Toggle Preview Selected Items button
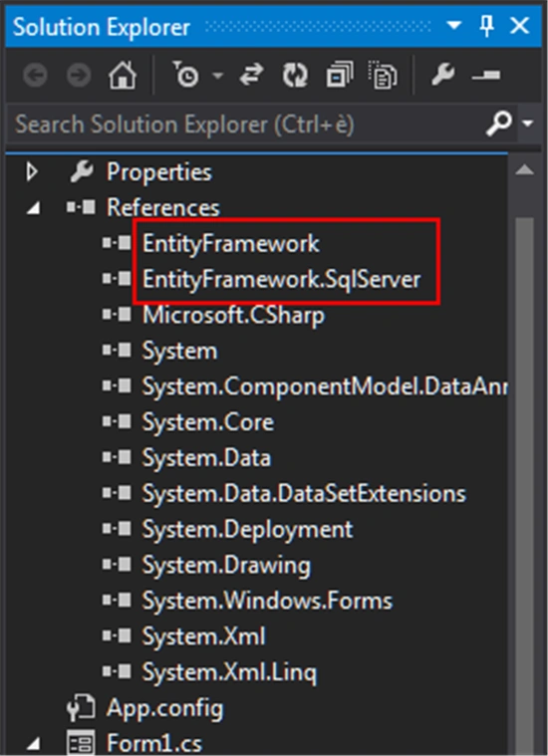This screenshot has height=756, width=548. click(x=486, y=76)
